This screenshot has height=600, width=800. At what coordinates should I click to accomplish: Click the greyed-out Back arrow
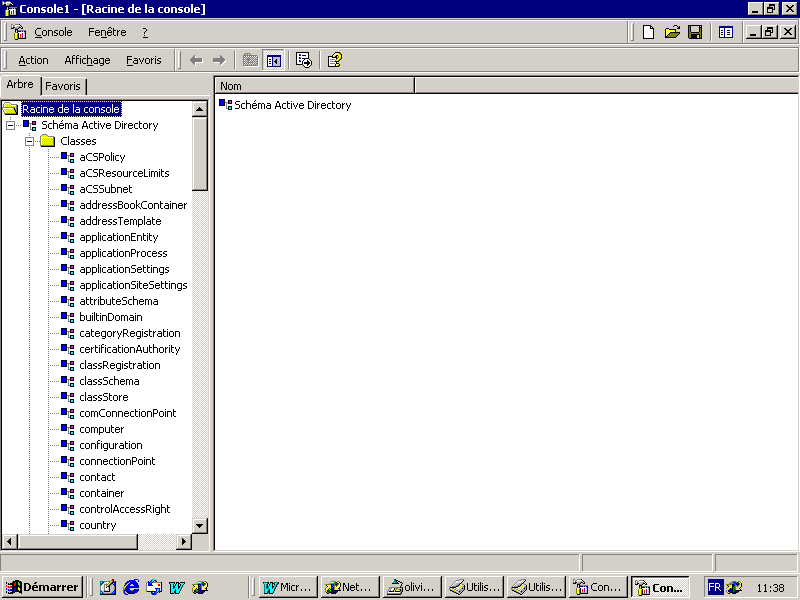[196, 60]
